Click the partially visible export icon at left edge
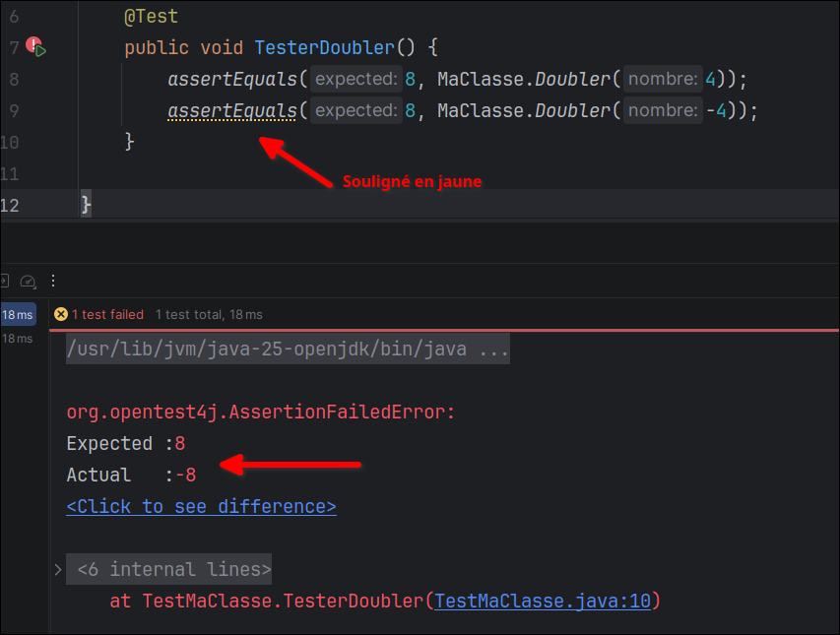The image size is (840, 635). (x=4, y=281)
